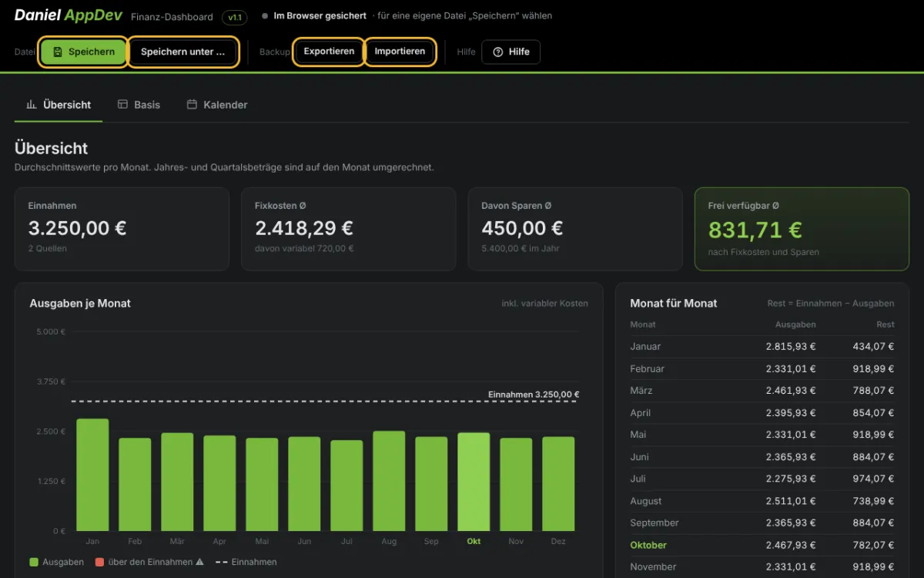Click the Mai bar in chart
The image size is (924, 578).
(262, 485)
